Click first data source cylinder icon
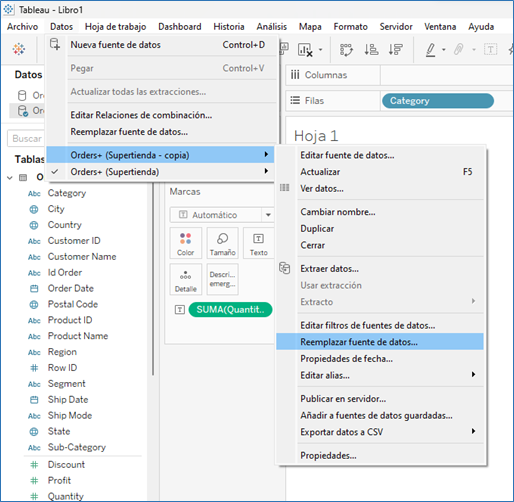 point(22,95)
